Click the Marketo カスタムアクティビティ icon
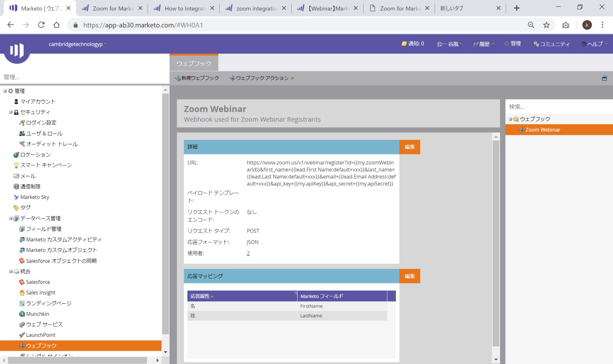Image resolution: width=613 pixels, height=364 pixels. pyautogui.click(x=22, y=240)
